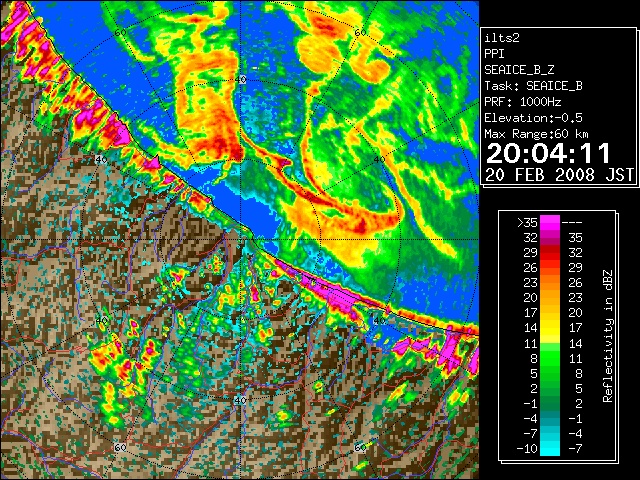Screen dimensions: 640x480
Task: Select the '60' range label at bottom-left
Action: click(x=120, y=447)
